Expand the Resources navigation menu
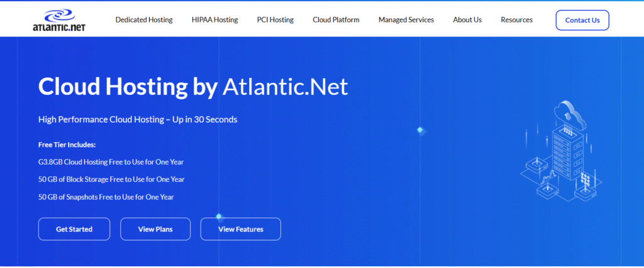 (516, 20)
